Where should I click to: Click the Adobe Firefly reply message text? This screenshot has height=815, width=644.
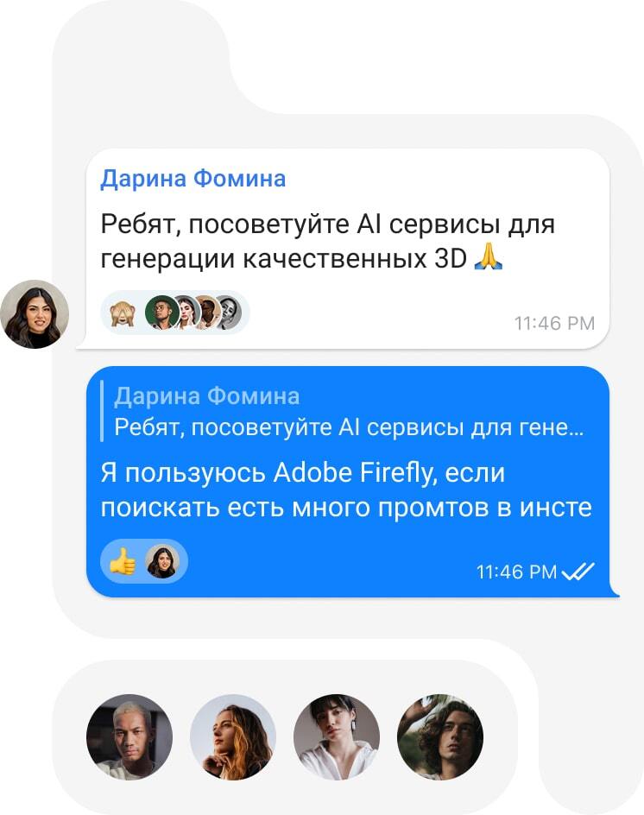click(x=346, y=490)
